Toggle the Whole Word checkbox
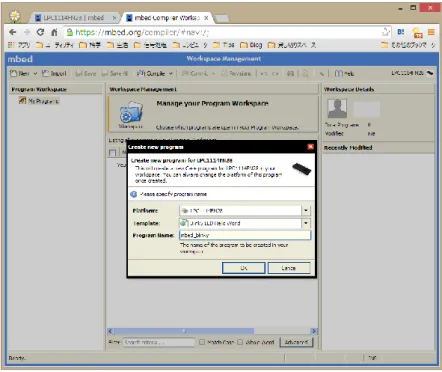 240,342
